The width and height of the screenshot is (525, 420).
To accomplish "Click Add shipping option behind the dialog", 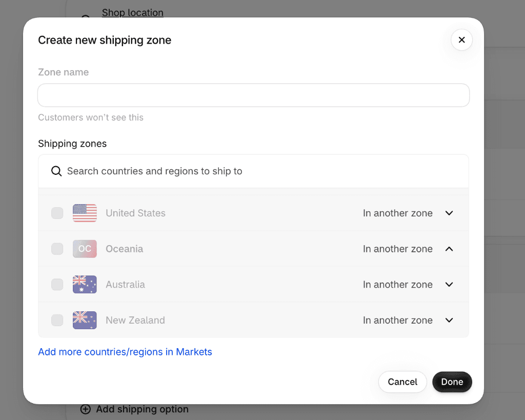I will coord(143,409).
